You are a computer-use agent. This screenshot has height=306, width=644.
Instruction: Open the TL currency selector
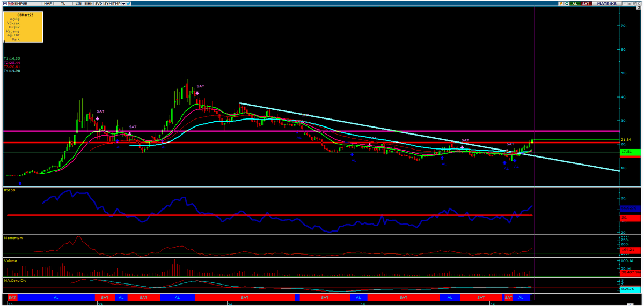tap(63, 4)
